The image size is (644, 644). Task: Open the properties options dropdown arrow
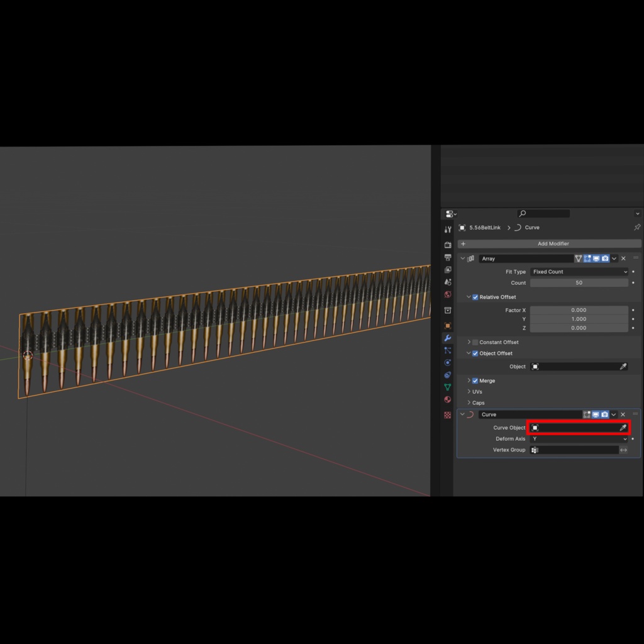(x=638, y=214)
